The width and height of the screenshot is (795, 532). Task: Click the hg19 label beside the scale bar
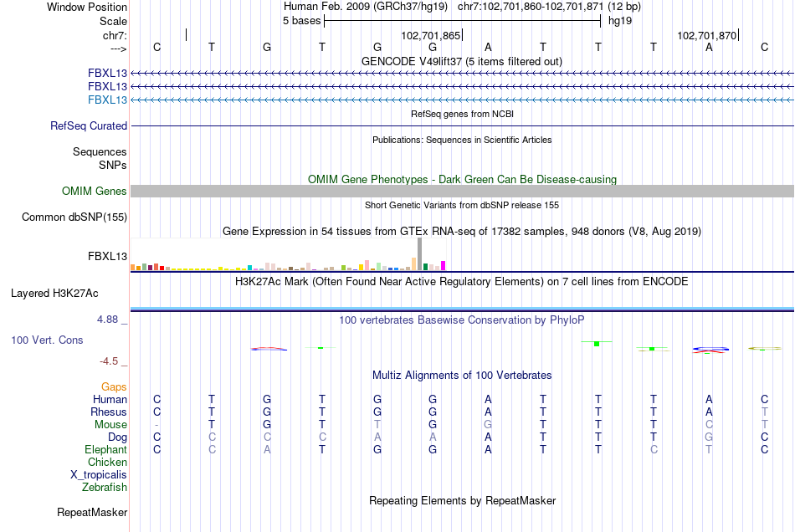pos(620,21)
